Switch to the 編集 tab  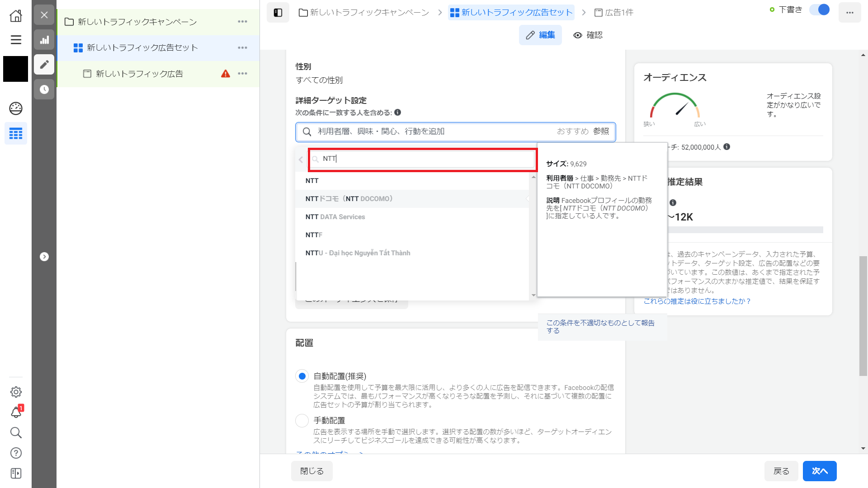click(x=541, y=35)
